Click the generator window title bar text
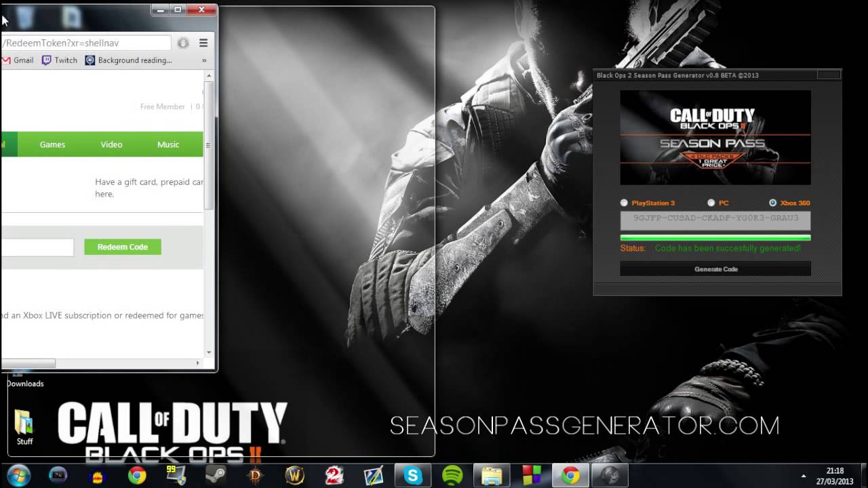This screenshot has width=868, height=488. [x=677, y=75]
